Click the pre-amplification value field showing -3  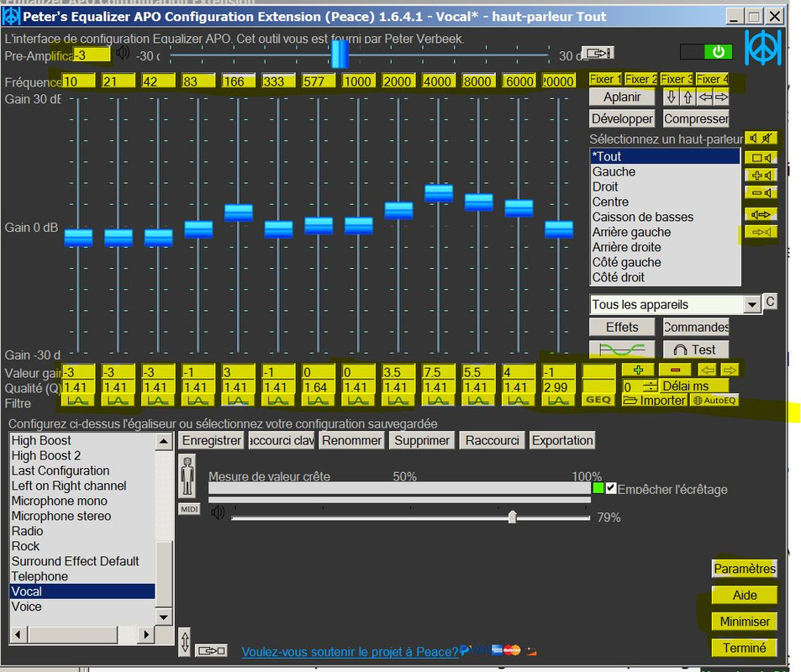click(92, 55)
